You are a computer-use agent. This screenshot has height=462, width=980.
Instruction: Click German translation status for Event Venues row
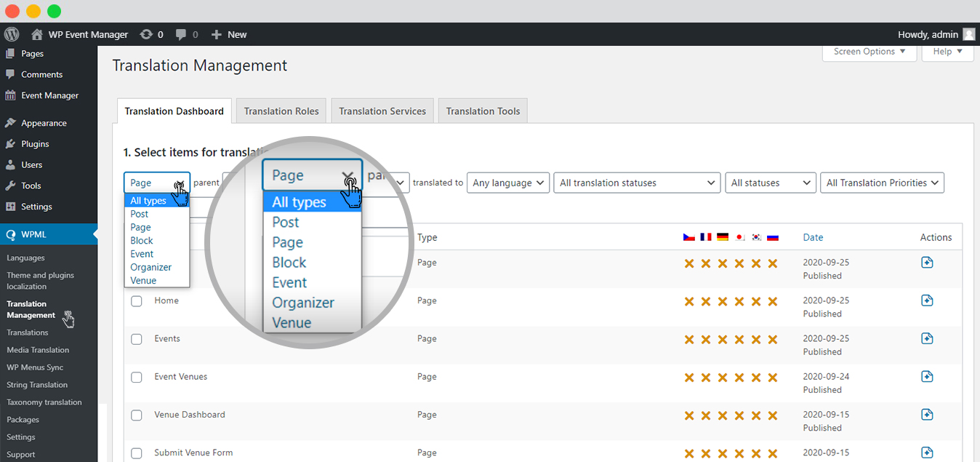(x=723, y=377)
